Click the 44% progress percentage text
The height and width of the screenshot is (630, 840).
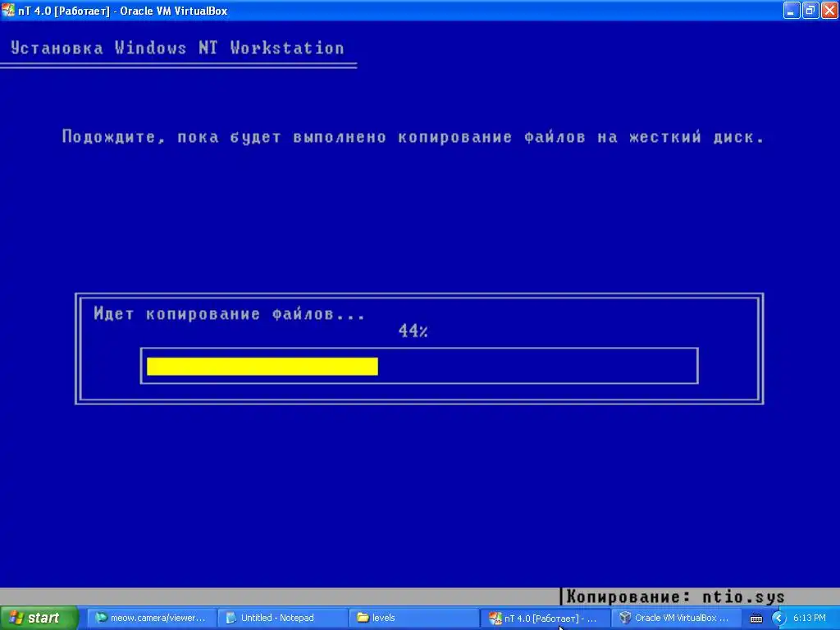pyautogui.click(x=413, y=331)
